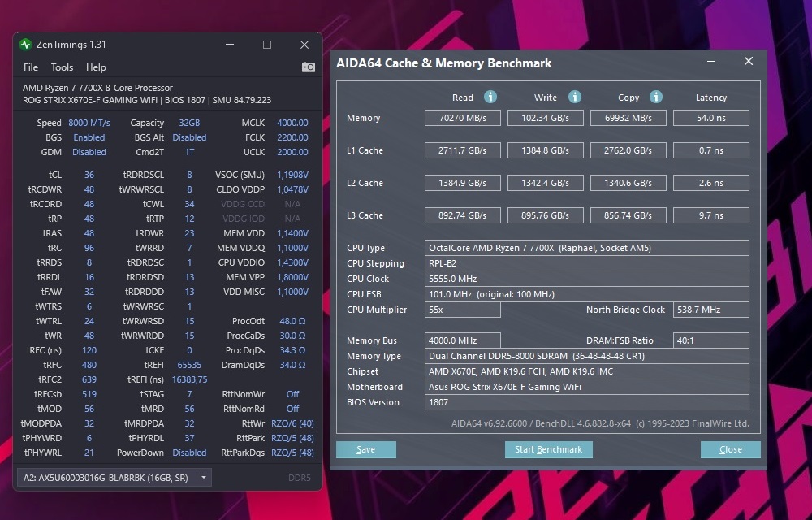Viewport: 812px width, 520px height.
Task: Click the North Bridge Clock value 538.7 MHz
Action: click(x=711, y=310)
